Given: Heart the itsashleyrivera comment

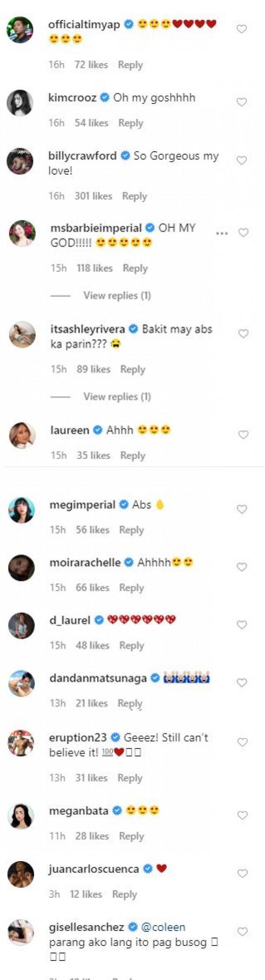Looking at the screenshot, I should coord(243,334).
